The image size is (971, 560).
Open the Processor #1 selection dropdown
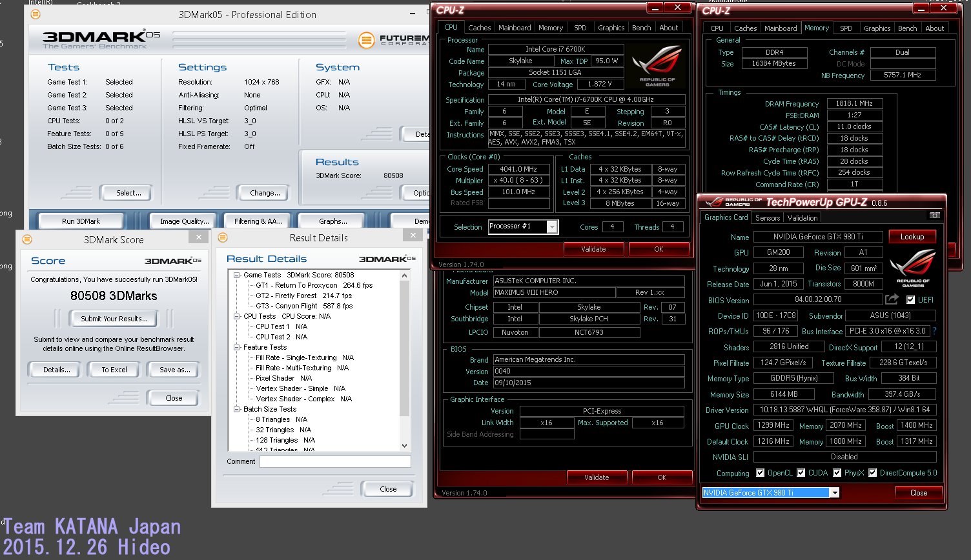pyautogui.click(x=552, y=226)
